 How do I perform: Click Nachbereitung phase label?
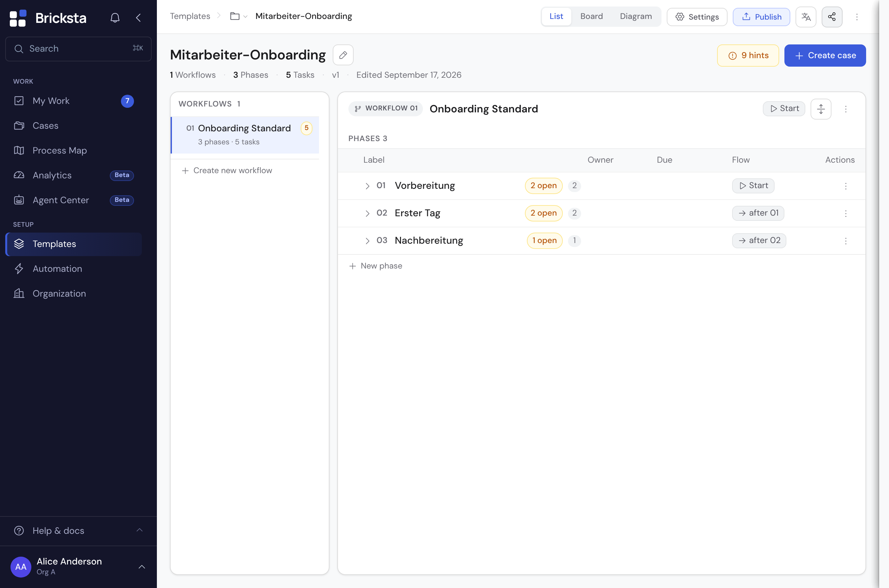pyautogui.click(x=429, y=240)
